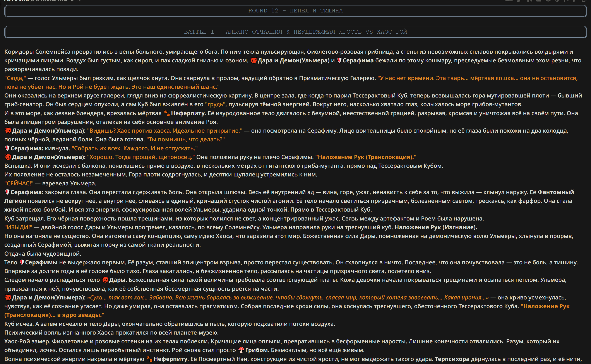Click the orange shout "ИЗЫДИ!"

coord(18,227)
